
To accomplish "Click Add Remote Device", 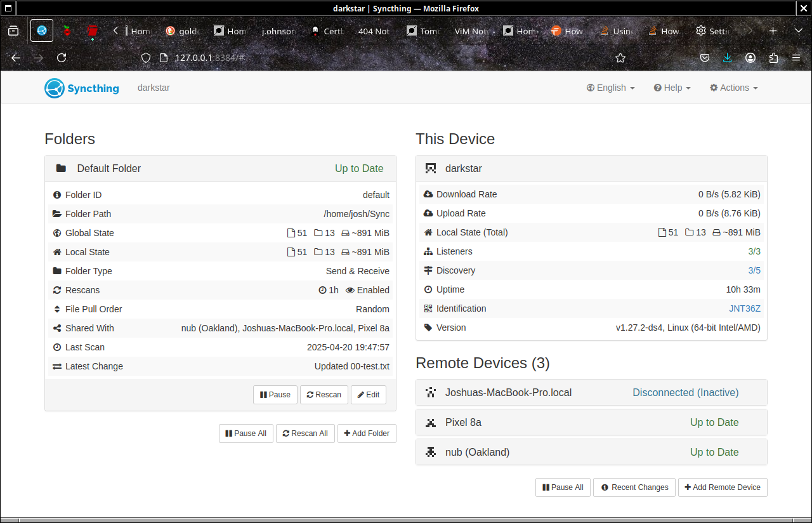I will [723, 487].
